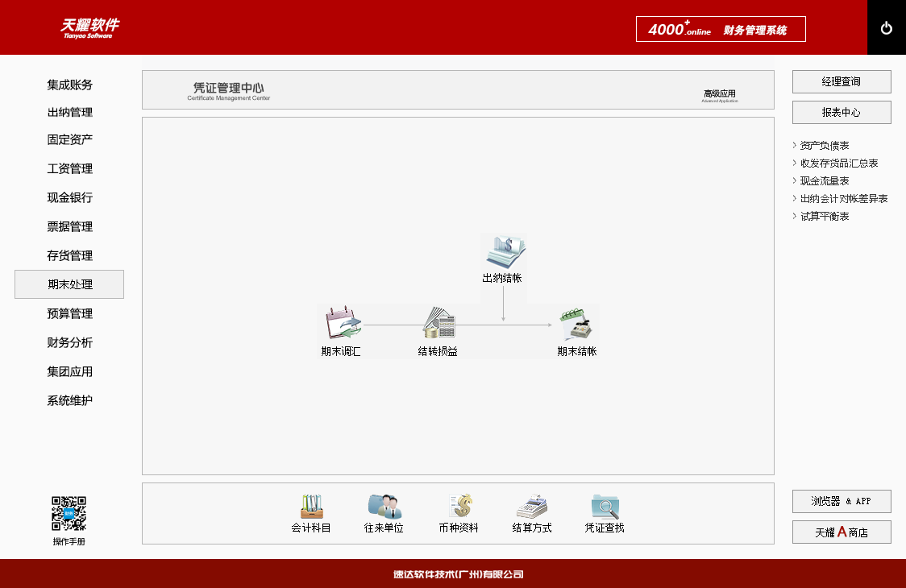Open 工资管理 from the sidebar
This screenshot has width=906, height=588.
tap(69, 168)
